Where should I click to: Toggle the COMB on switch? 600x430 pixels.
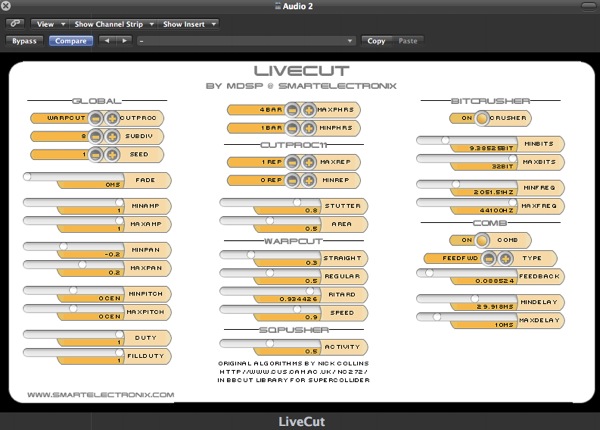pyautogui.click(x=482, y=240)
